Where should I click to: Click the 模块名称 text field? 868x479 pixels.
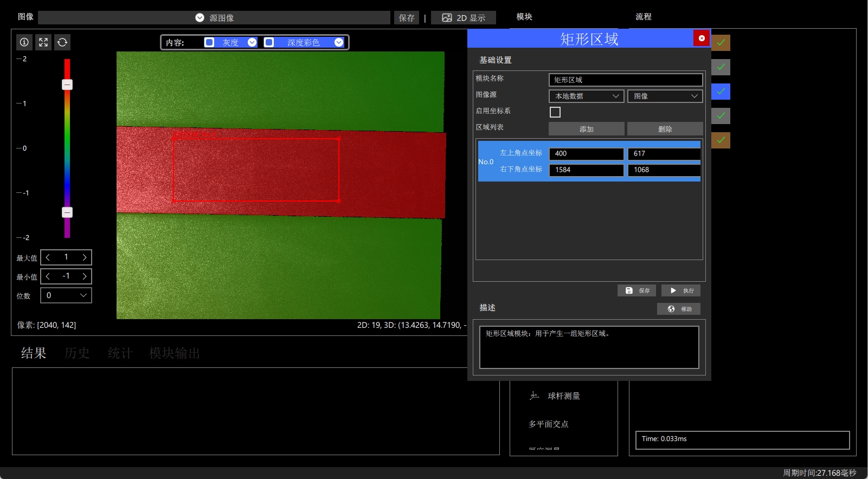[x=626, y=80]
